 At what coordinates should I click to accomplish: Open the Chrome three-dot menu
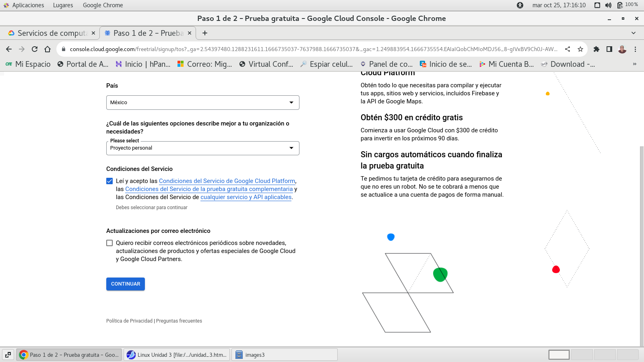click(635, 49)
